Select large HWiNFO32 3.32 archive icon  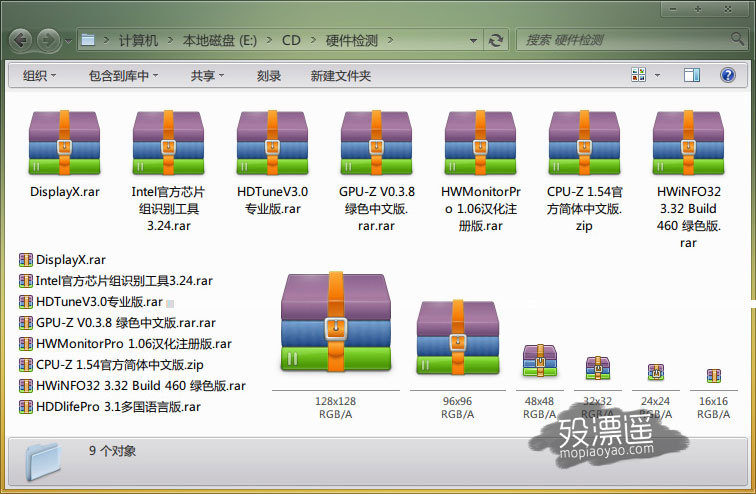tap(688, 143)
